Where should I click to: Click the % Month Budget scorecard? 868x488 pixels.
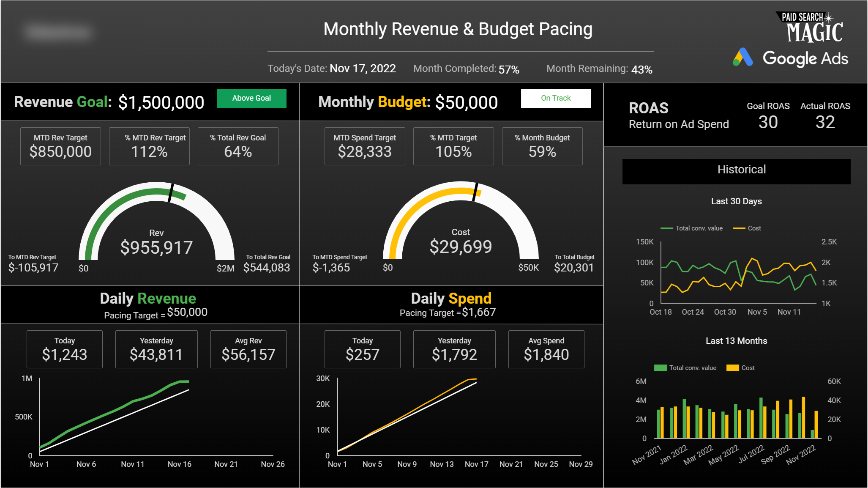[542, 146]
